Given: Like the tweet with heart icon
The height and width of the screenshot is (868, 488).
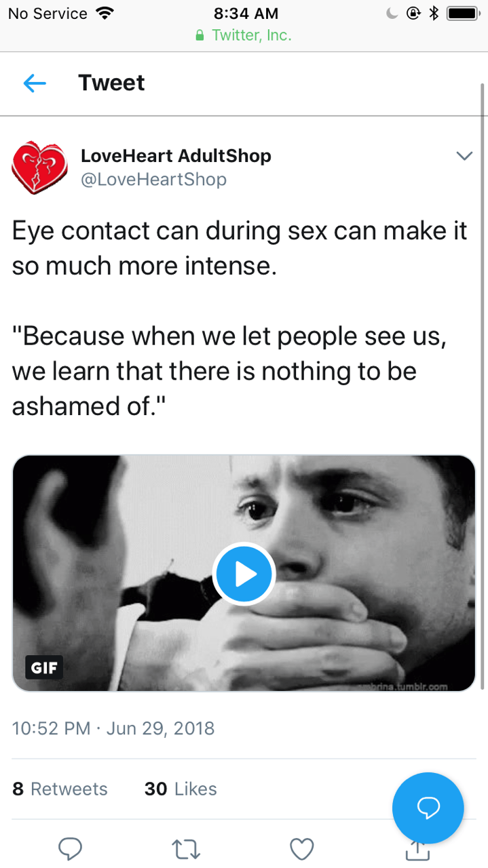Looking at the screenshot, I should (x=302, y=848).
